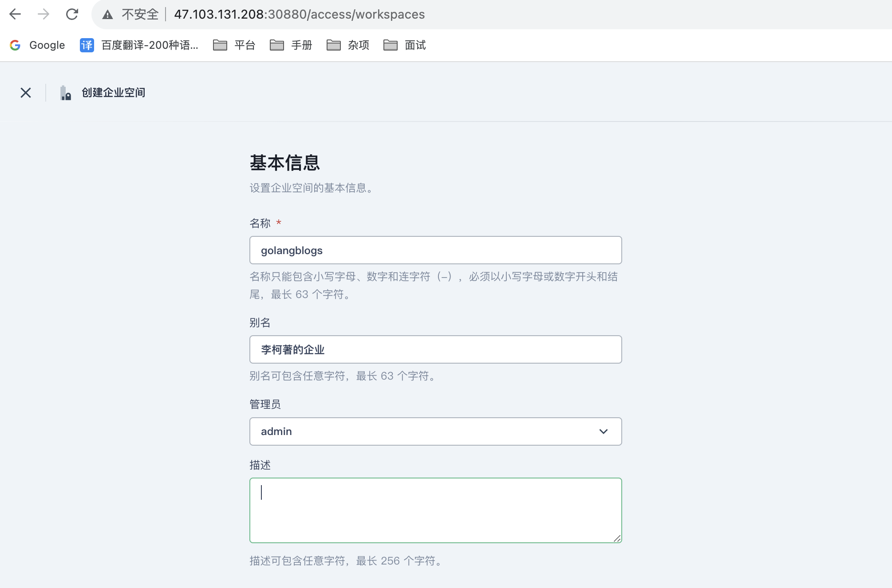This screenshot has width=892, height=588.
Task: Click into the 描述 text area
Action: pyautogui.click(x=435, y=510)
